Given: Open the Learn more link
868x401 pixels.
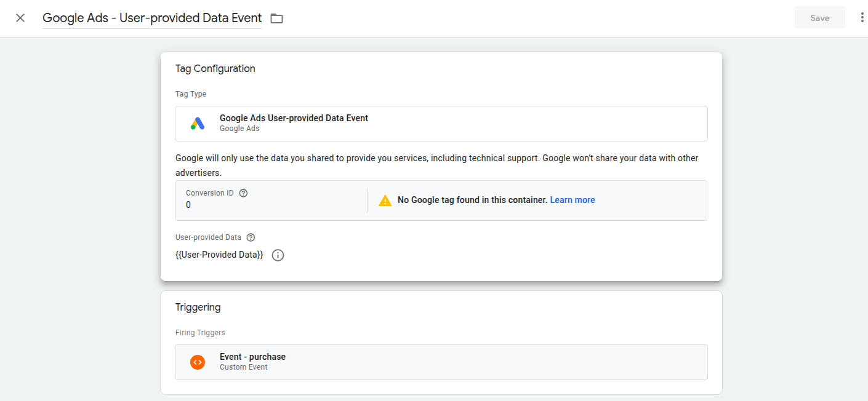Looking at the screenshot, I should [x=573, y=200].
